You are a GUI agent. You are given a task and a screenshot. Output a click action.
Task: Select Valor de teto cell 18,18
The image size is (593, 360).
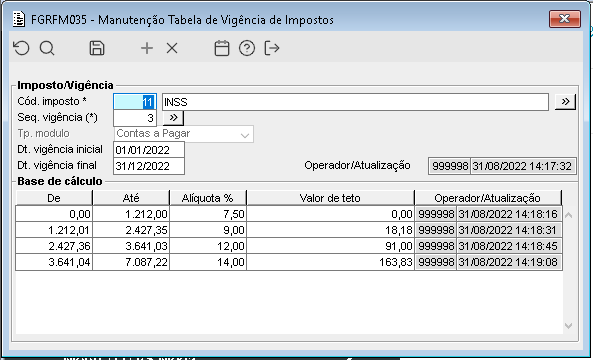330,230
